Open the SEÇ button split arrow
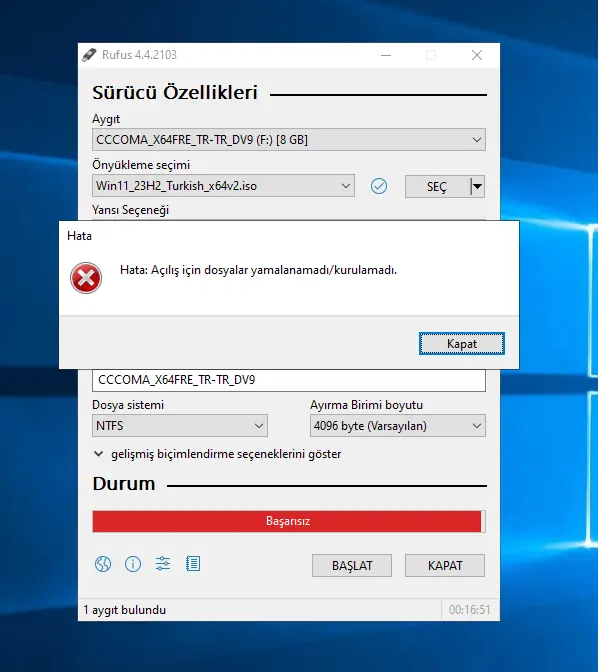The height and width of the screenshot is (672, 598). (x=477, y=186)
